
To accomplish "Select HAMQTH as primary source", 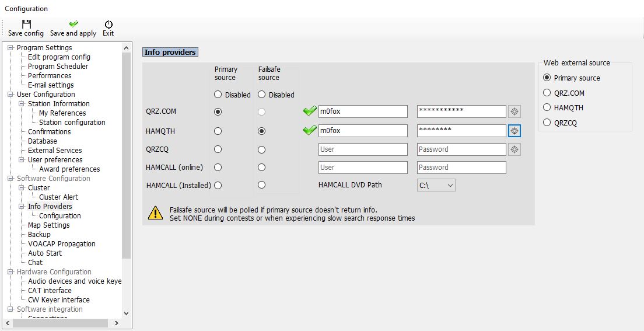I will [x=218, y=131].
